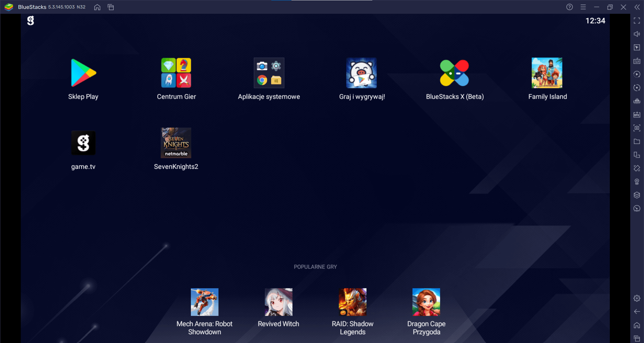Click the RAM chip sidebar icon
The image size is (644, 343).
pos(637,101)
